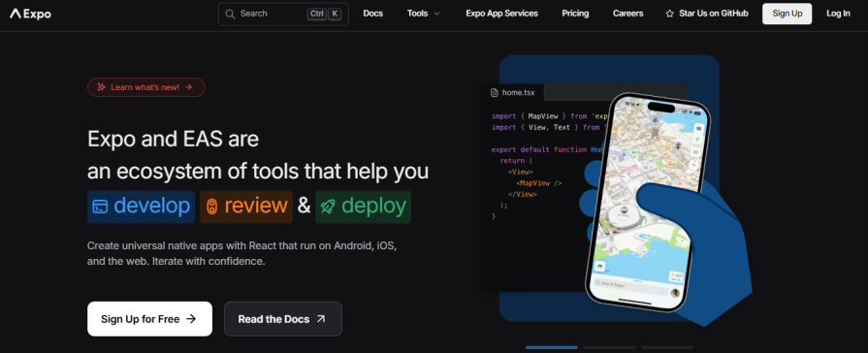This screenshot has width=868, height=353.
Task: Click the Expo wordmark text
Action: coord(37,14)
